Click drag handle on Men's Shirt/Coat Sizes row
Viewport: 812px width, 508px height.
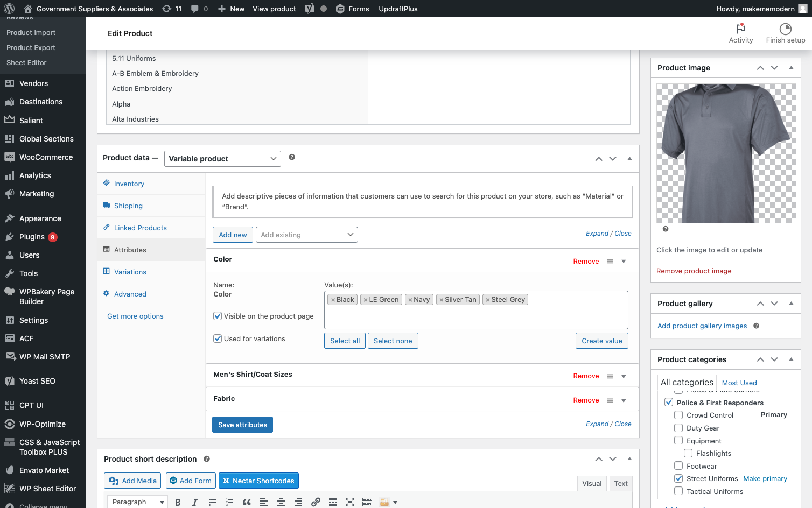610,376
